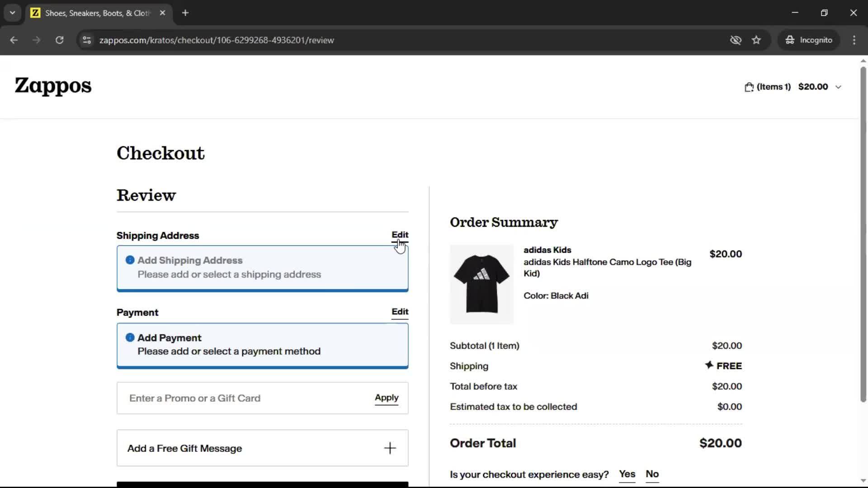Select the Add Payment box
This screenshot has height=488, width=868.
coord(262,346)
